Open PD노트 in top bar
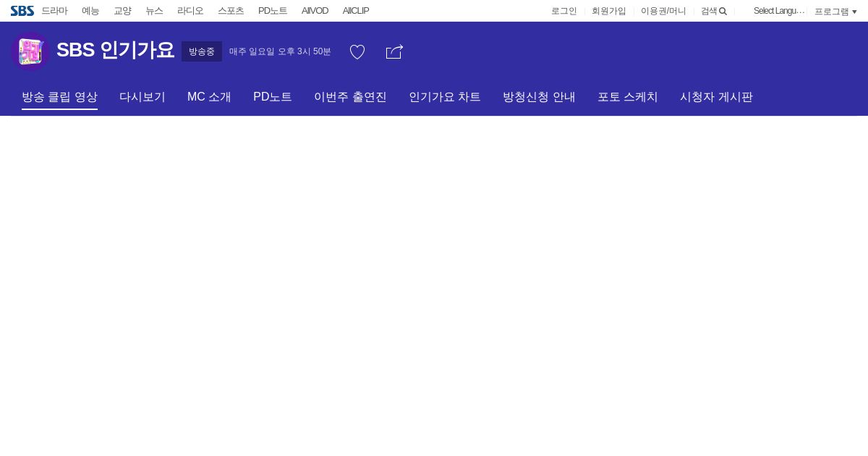This screenshot has width=868, height=456. point(273,11)
